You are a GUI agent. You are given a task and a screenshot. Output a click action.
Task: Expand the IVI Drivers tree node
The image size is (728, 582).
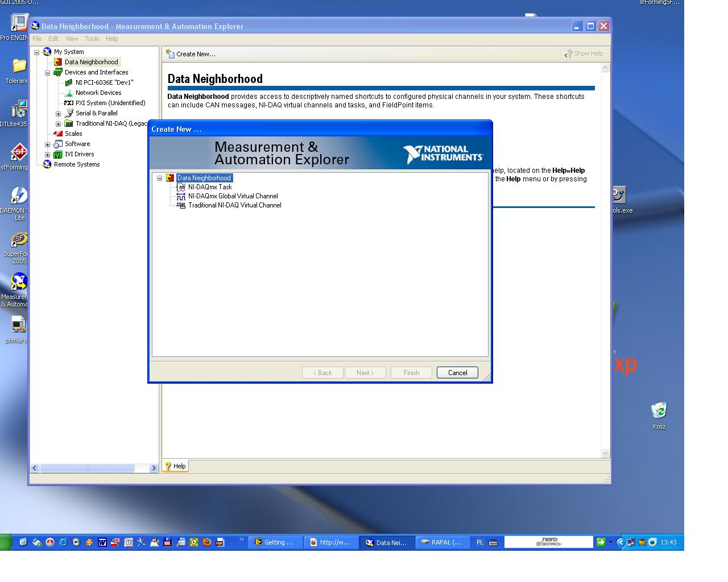[x=48, y=154]
